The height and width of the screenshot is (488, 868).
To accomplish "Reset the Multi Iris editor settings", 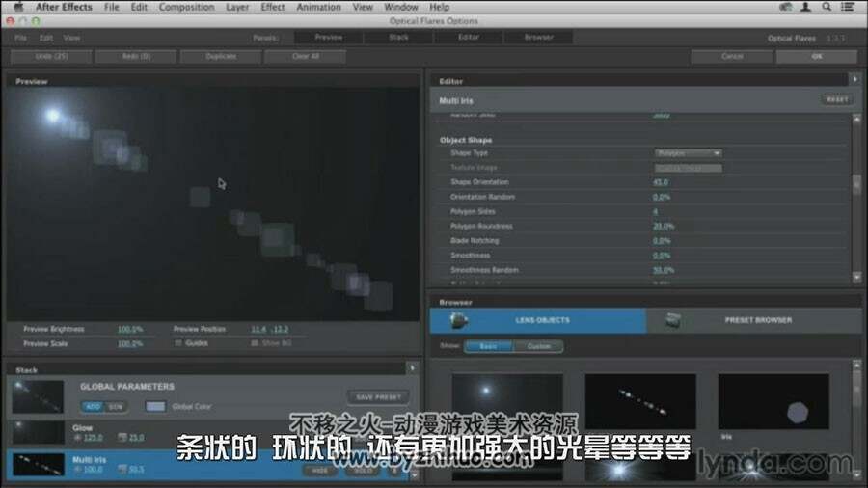I will click(x=837, y=99).
